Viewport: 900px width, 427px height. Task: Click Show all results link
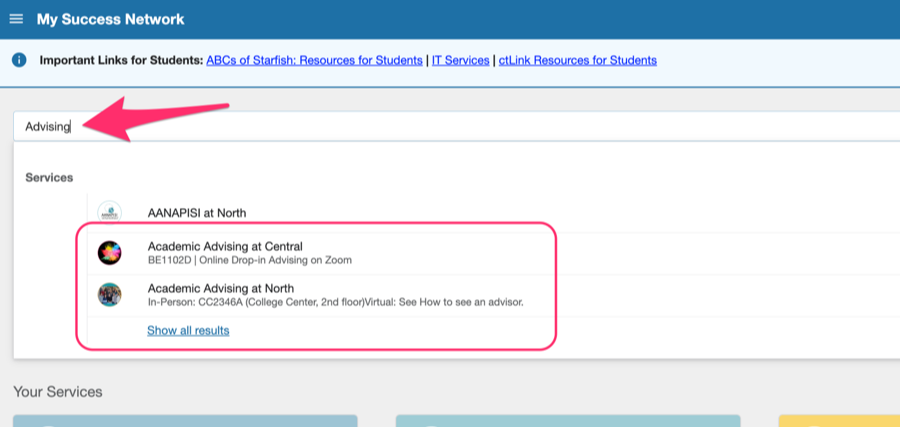click(188, 331)
